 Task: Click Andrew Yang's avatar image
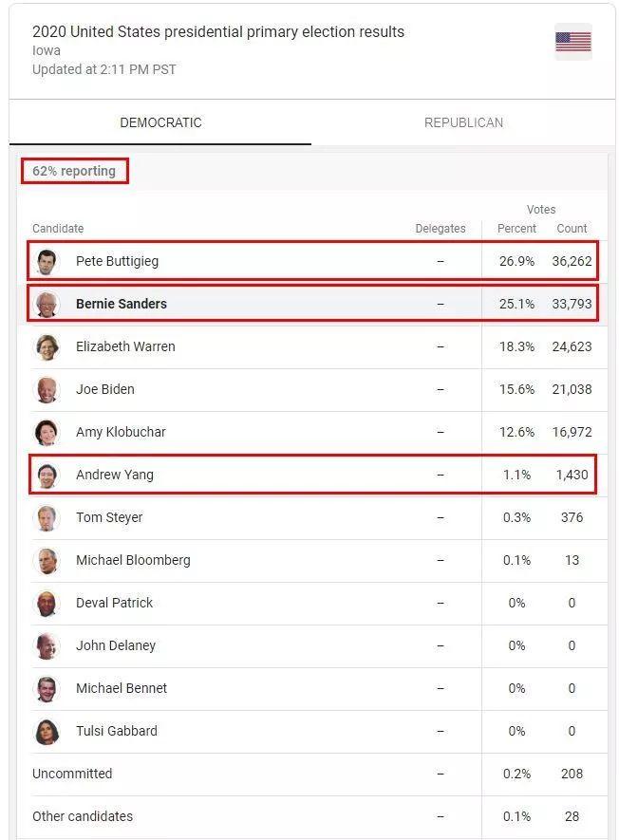click(x=47, y=476)
